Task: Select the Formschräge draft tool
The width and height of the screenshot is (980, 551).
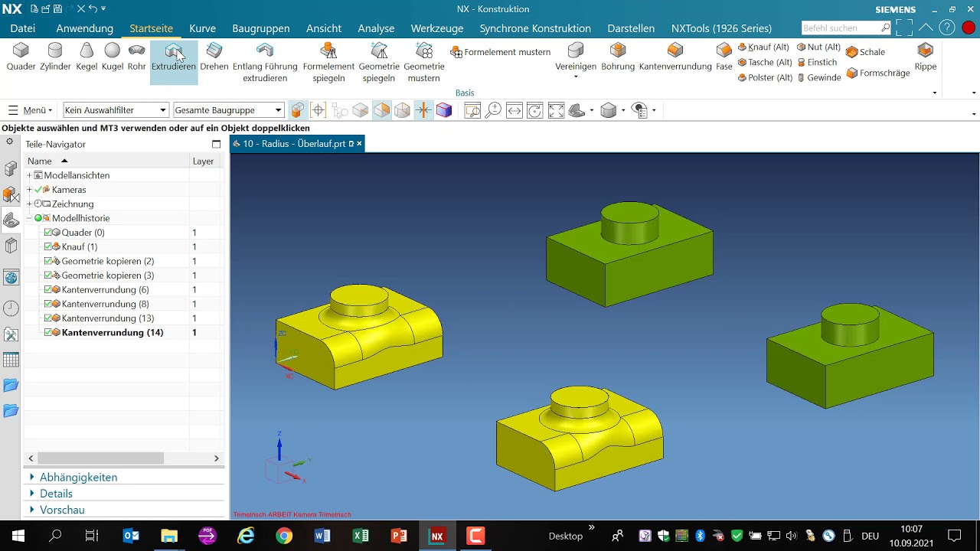Action: coord(878,73)
